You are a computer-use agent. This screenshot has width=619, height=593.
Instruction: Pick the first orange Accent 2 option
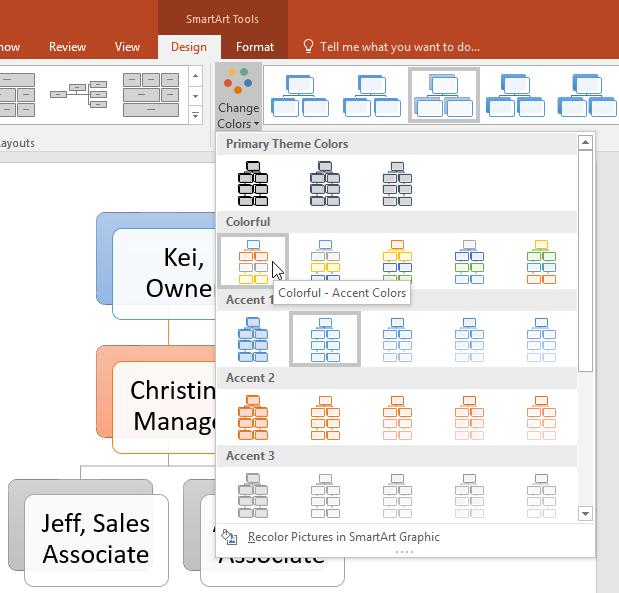[x=253, y=417]
